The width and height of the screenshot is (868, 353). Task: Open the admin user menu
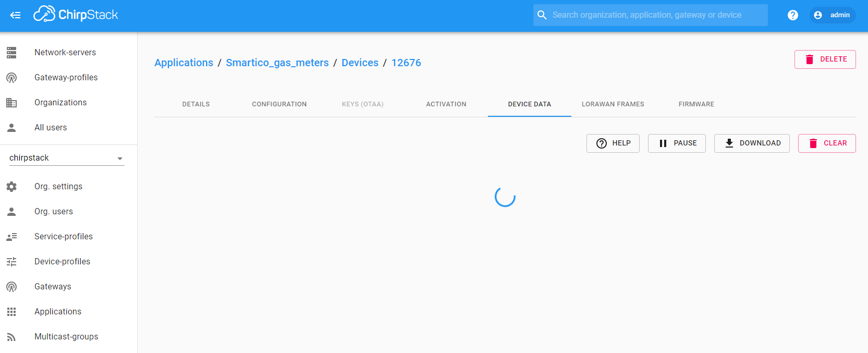(833, 15)
